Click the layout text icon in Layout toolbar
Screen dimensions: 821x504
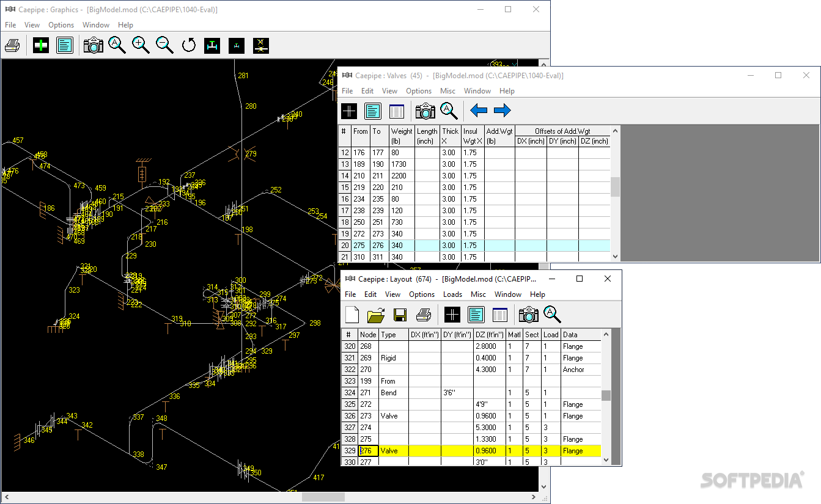click(x=476, y=315)
